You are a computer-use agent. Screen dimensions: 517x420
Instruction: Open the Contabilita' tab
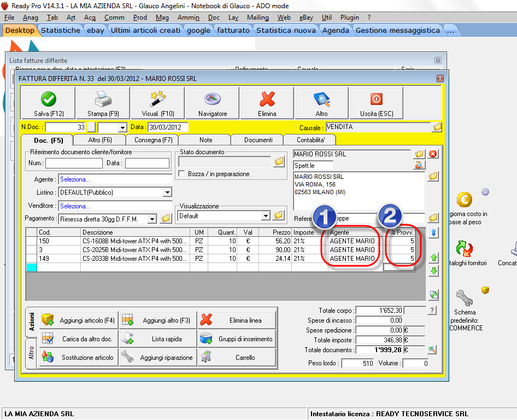(x=311, y=140)
